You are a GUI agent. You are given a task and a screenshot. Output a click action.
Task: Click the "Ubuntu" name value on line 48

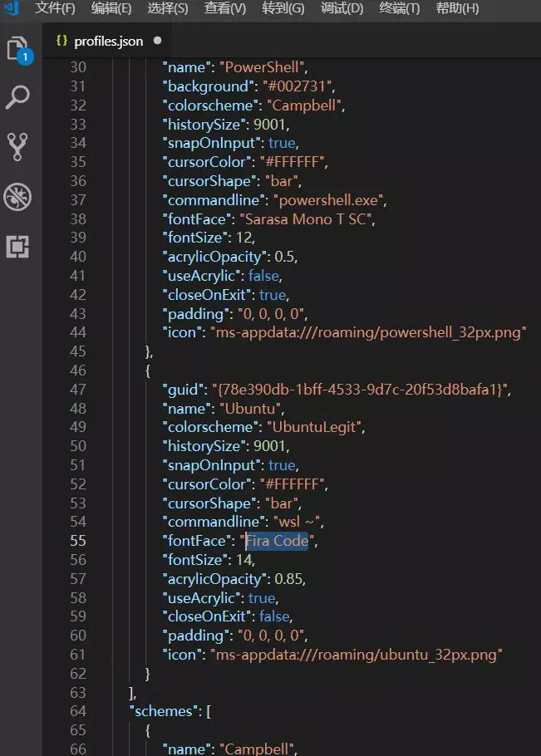[250, 409]
